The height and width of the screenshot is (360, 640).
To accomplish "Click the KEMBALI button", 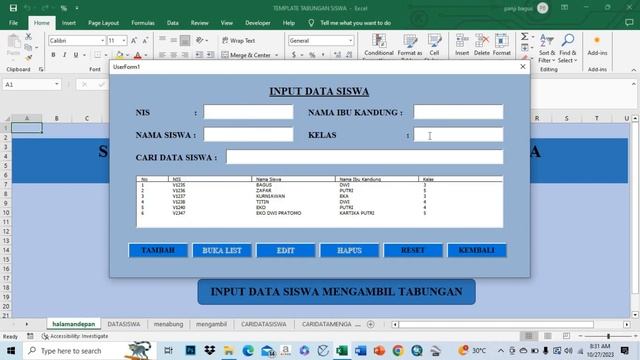I will coord(477,250).
